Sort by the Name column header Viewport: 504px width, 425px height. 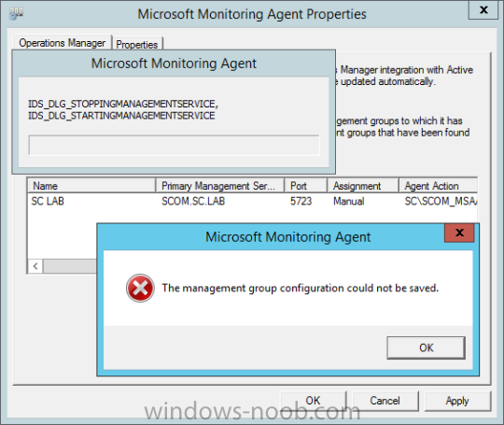[91, 186]
